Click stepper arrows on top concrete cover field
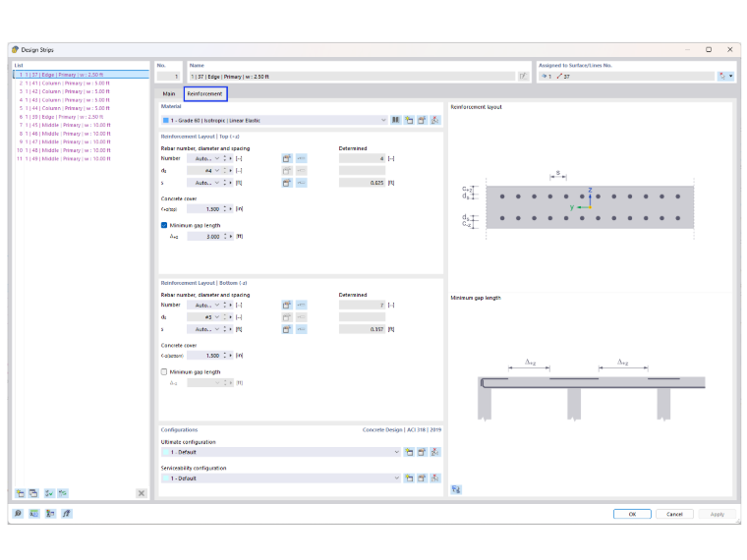Viewport: 747px width, 560px height. pos(224,209)
